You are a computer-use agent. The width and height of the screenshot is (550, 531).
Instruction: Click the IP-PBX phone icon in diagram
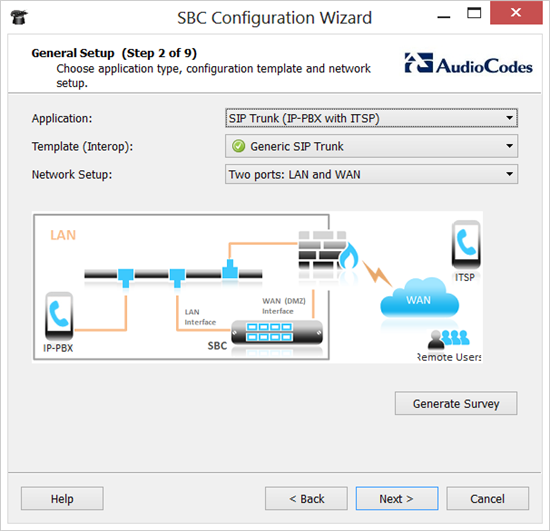tap(59, 316)
